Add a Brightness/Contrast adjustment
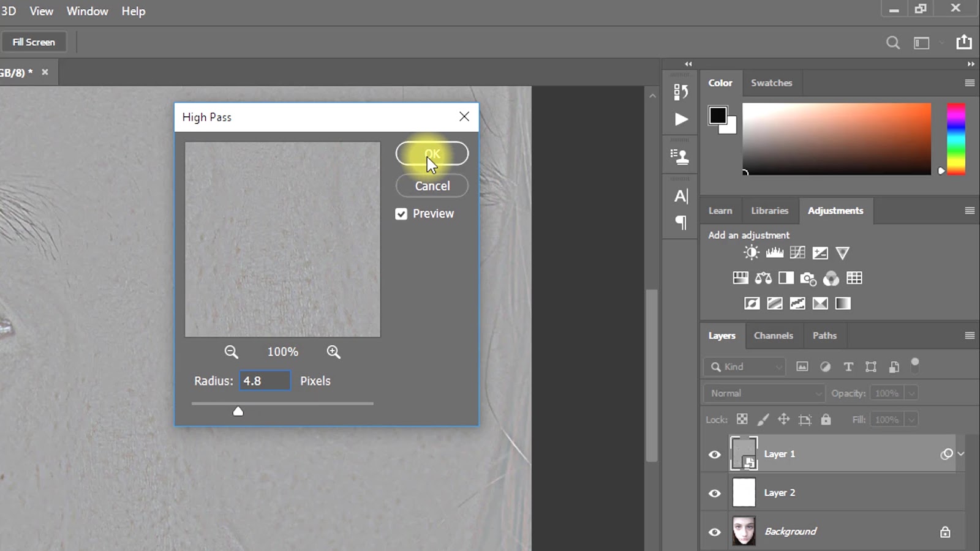The image size is (980, 551). (751, 253)
